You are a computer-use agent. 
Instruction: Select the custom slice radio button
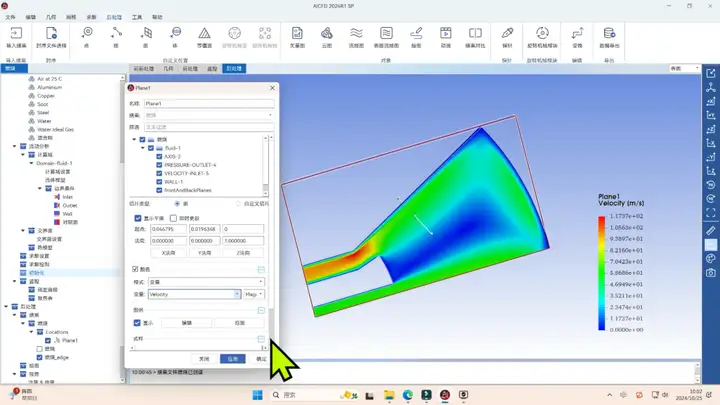coord(238,203)
